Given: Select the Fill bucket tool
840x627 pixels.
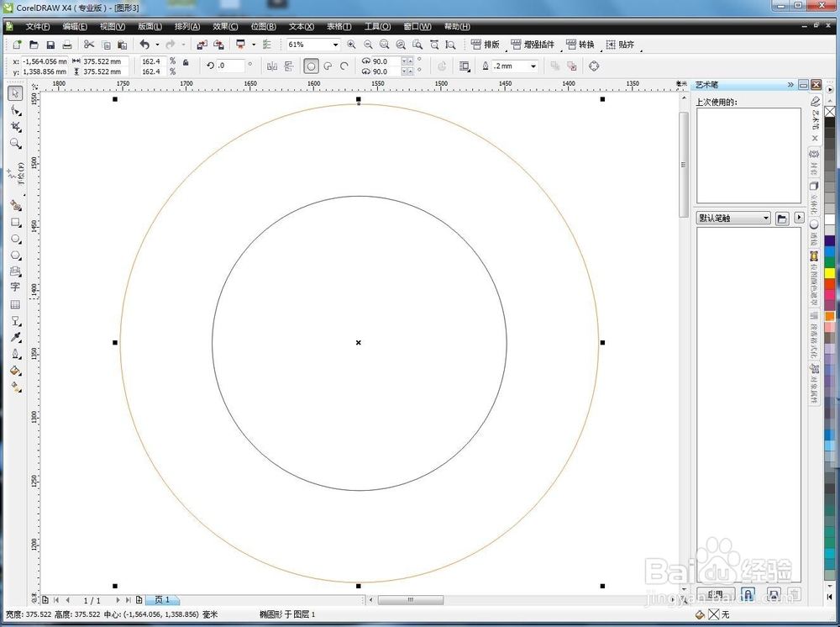Looking at the screenshot, I should pos(15,371).
